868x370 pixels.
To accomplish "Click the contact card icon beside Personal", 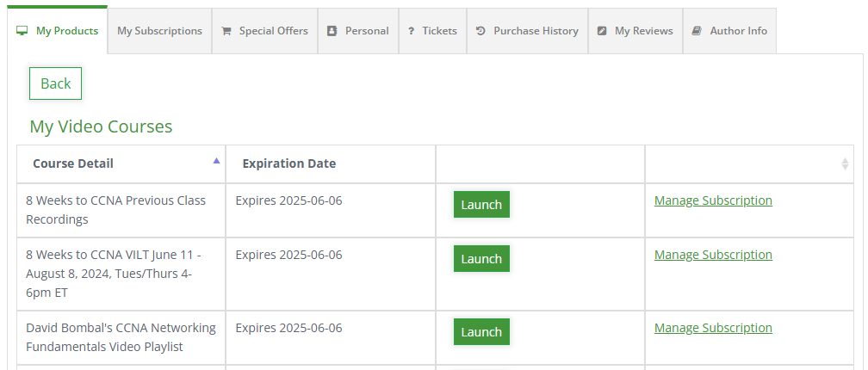I will (332, 31).
